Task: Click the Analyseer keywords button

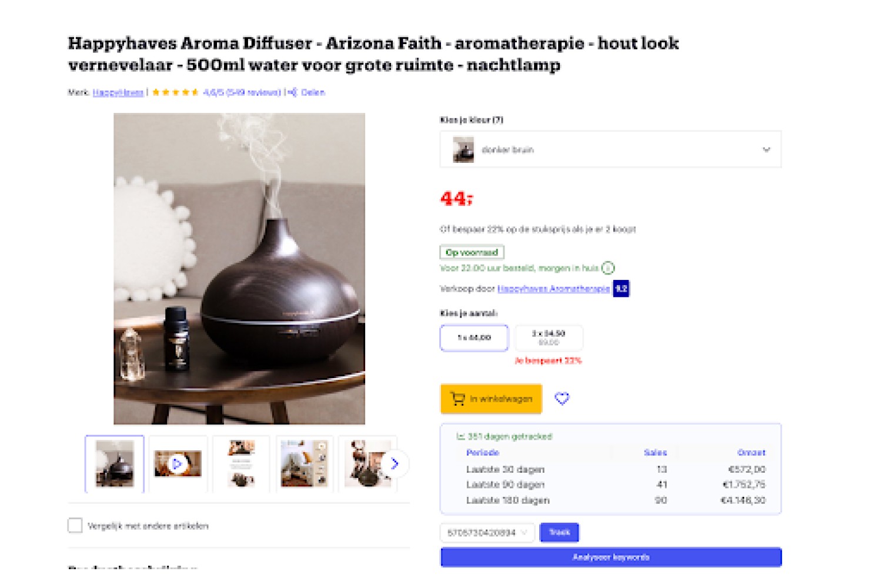Action: (x=611, y=557)
